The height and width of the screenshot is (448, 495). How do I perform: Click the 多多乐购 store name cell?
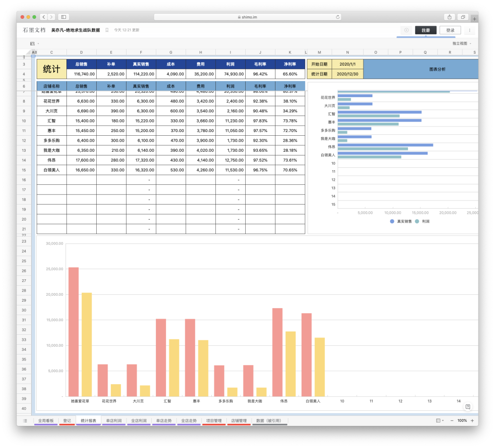click(x=52, y=140)
